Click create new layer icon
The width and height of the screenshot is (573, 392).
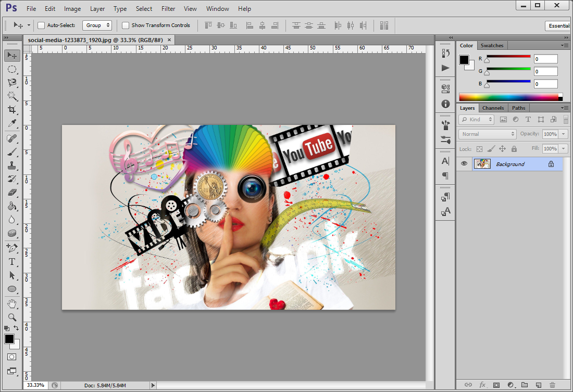pyautogui.click(x=538, y=385)
